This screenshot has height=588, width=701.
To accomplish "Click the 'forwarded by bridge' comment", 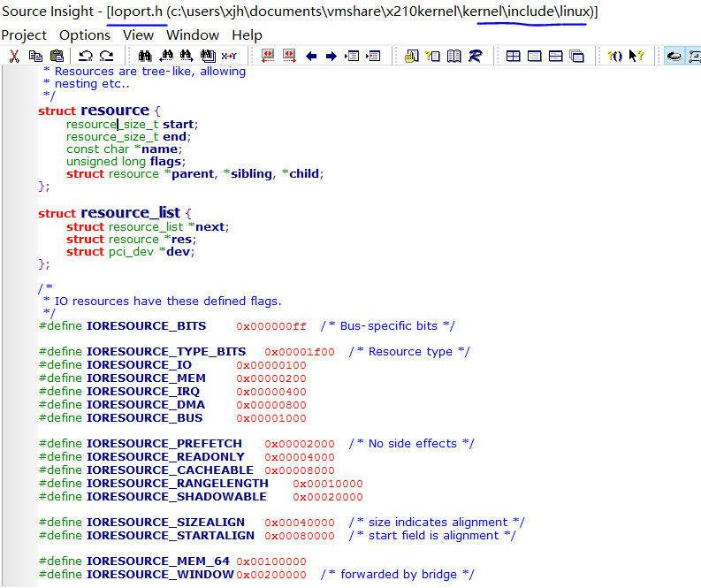I will 399,575.
